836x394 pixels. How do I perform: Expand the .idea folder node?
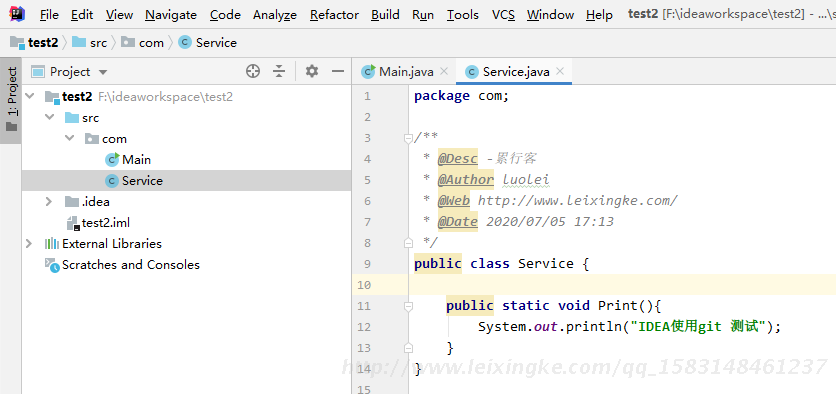[x=49, y=202]
